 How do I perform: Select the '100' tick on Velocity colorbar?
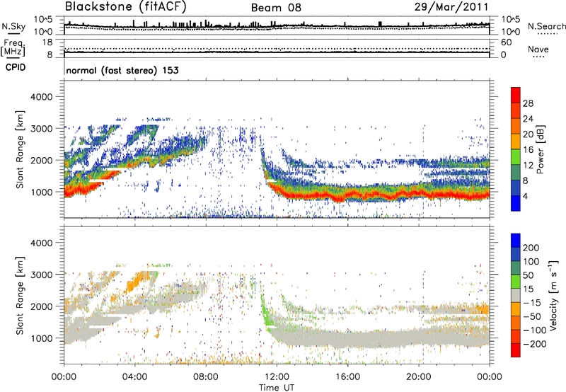(x=531, y=261)
